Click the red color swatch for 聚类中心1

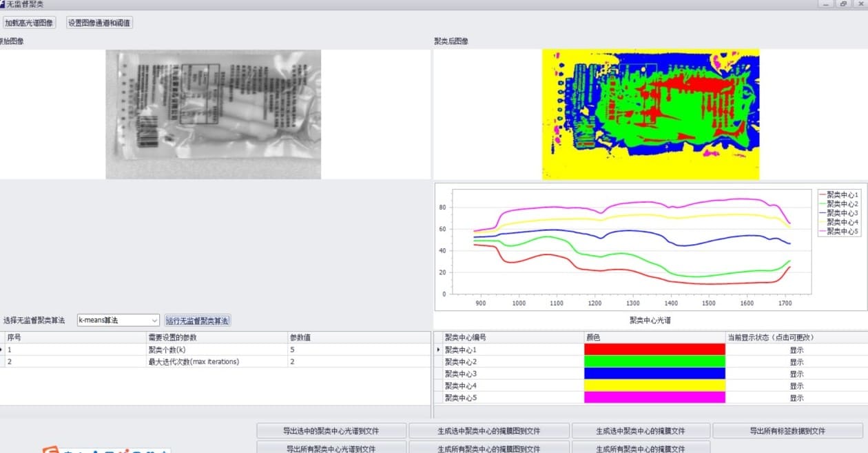[x=654, y=350]
